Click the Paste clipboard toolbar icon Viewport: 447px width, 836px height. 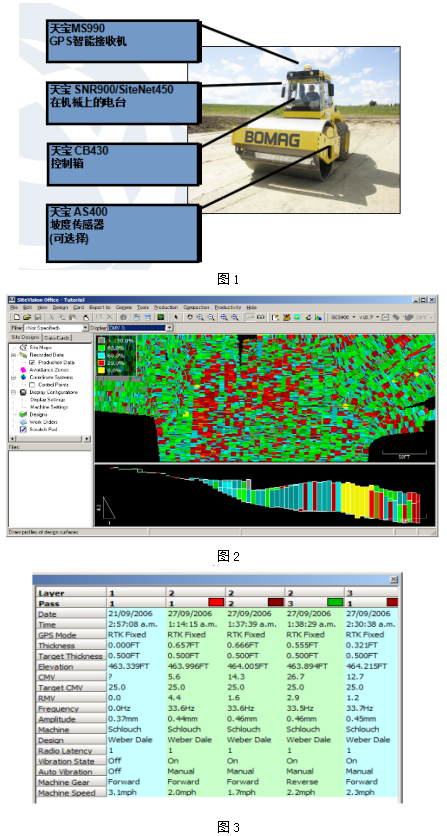pyautogui.click(x=72, y=317)
